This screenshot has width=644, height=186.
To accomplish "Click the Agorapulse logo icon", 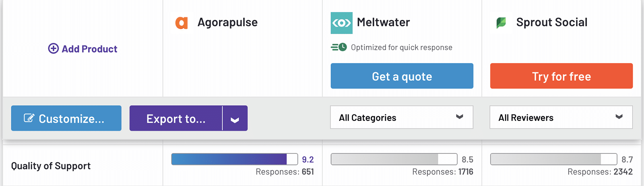I will coord(182,23).
